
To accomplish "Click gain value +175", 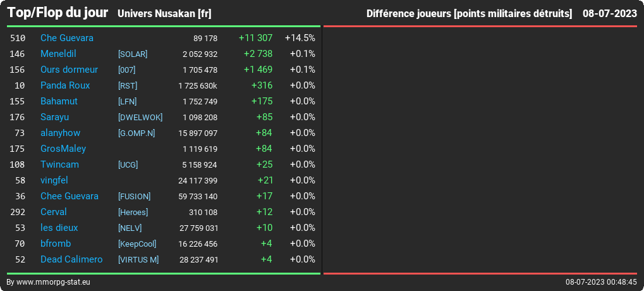I will point(262,101).
